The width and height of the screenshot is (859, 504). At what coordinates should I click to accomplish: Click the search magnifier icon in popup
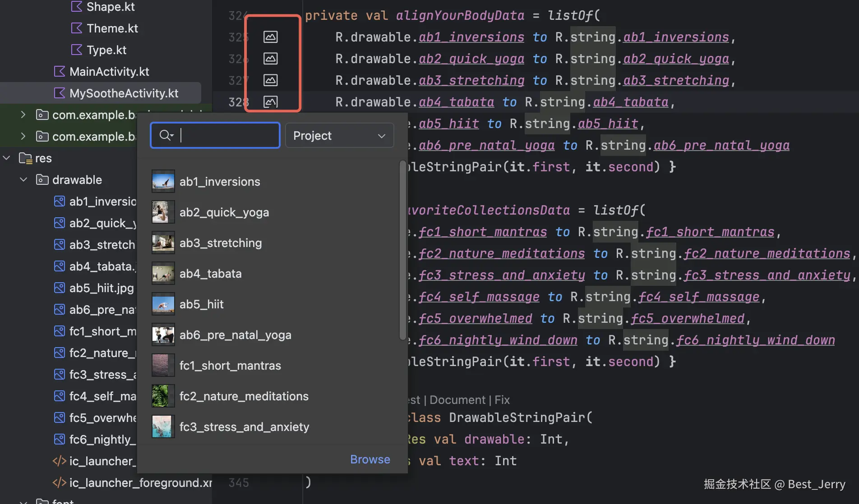coord(166,135)
